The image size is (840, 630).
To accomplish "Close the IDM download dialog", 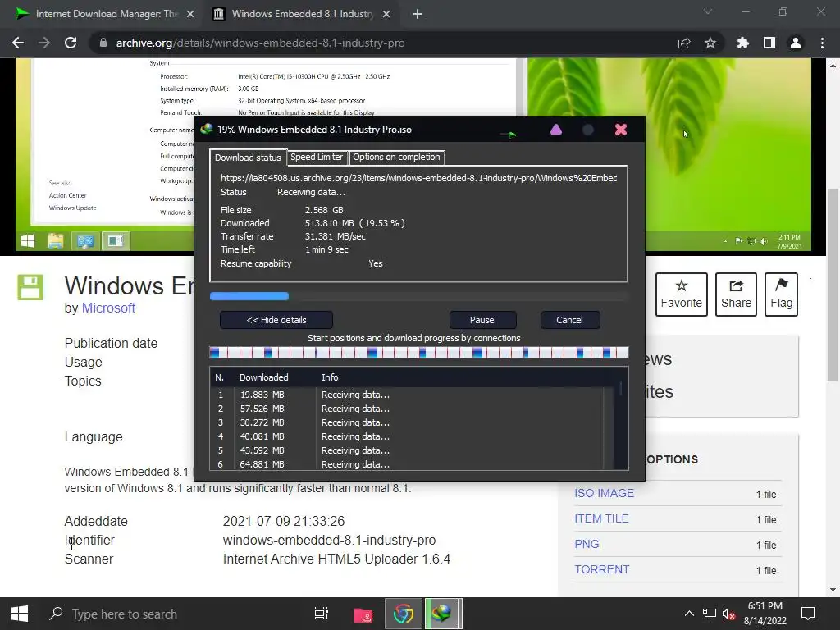I will click(621, 130).
